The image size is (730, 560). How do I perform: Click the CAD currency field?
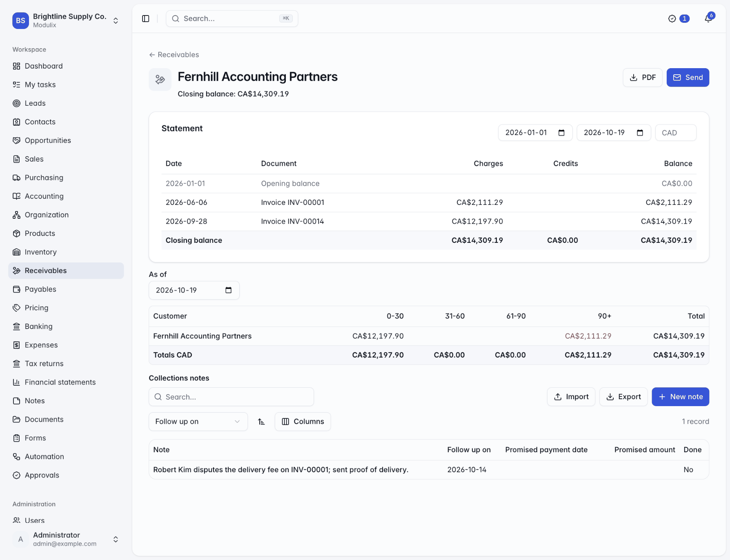675,133
